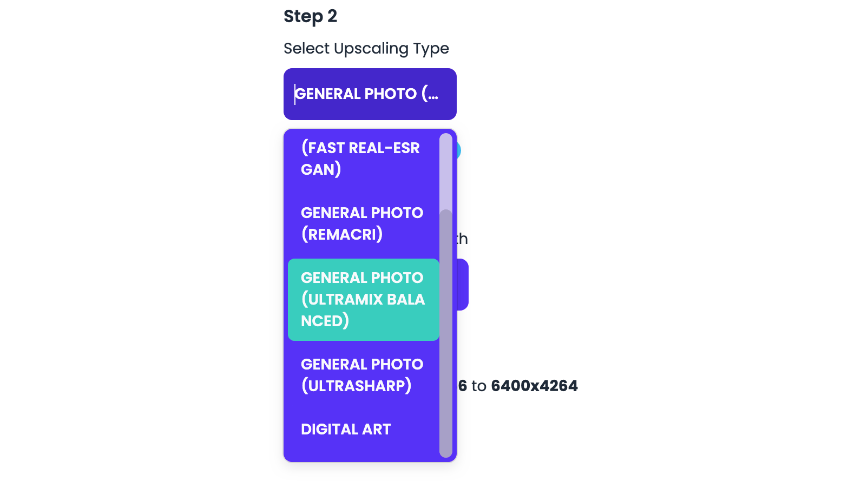Toggle the blue switch behind the dropdown
This screenshot has height=488, width=868.
coord(458,150)
